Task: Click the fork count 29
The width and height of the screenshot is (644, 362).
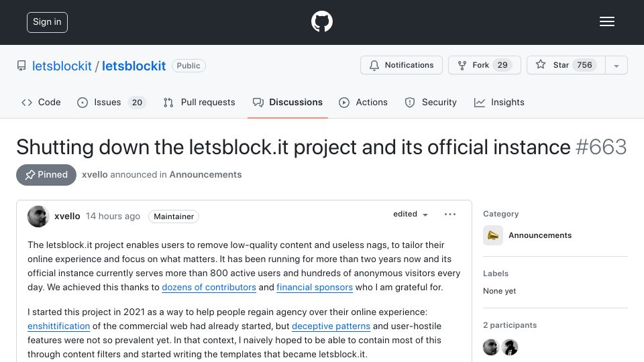Action: 502,65
